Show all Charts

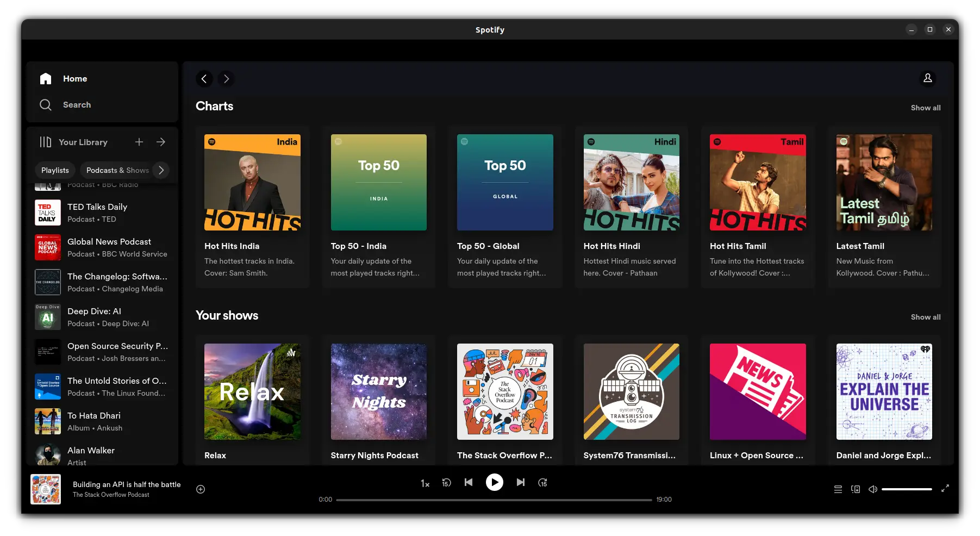click(x=926, y=108)
